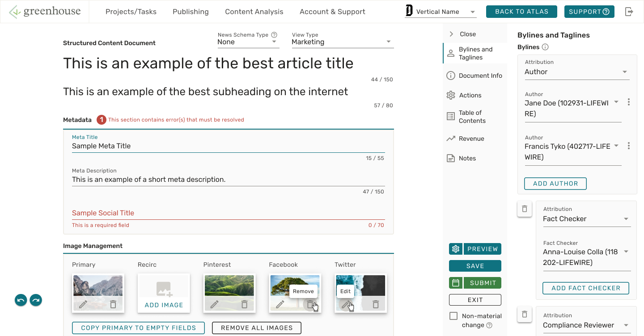The height and width of the screenshot is (336, 644).
Task: Open the Vertical Name selector
Action: (441, 12)
